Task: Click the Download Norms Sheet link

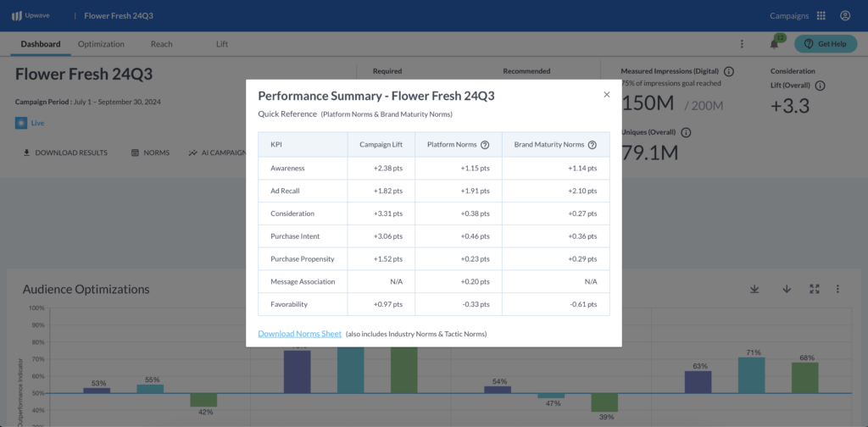Action: point(299,334)
